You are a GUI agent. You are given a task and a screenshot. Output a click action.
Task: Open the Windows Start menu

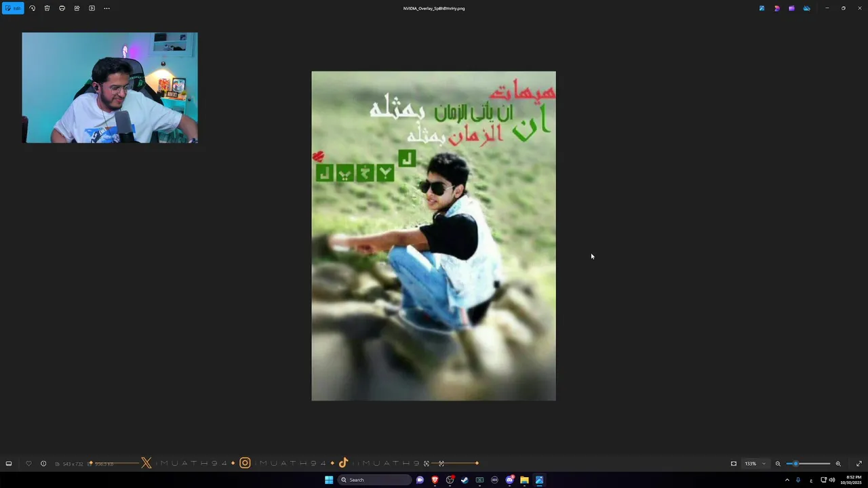(329, 480)
